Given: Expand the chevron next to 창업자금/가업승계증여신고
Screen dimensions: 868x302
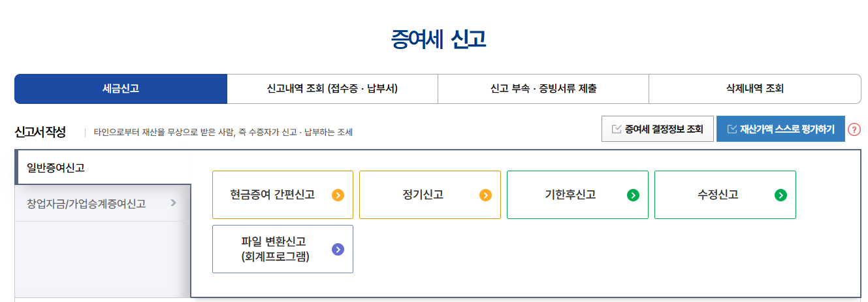Looking at the screenshot, I should pyautogui.click(x=173, y=203).
